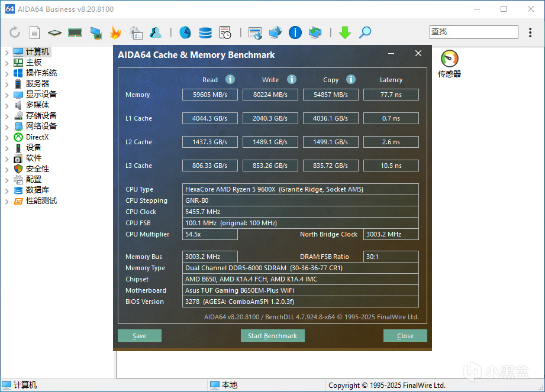The height and width of the screenshot is (392, 545).
Task: Expand the DirectX tree node
Action: [7, 138]
